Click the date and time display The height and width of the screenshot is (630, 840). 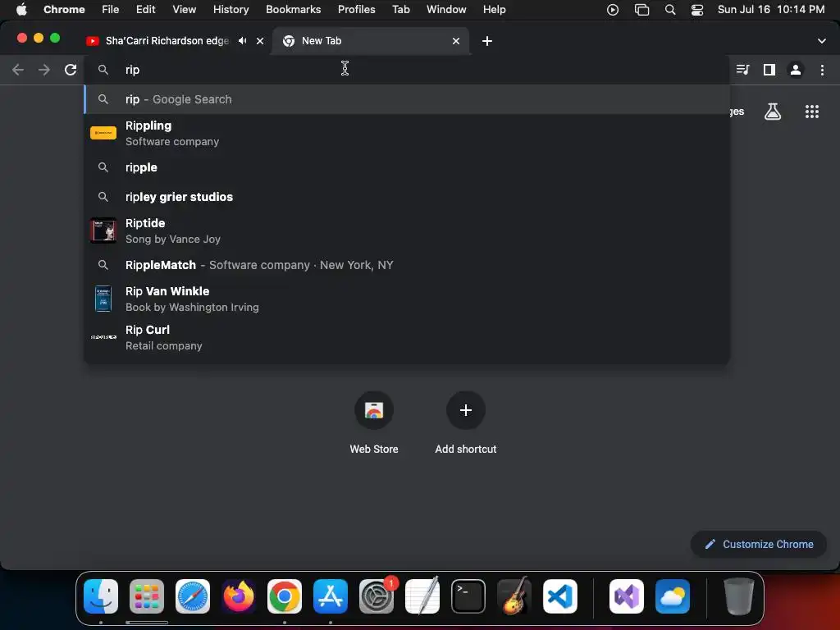(x=771, y=10)
